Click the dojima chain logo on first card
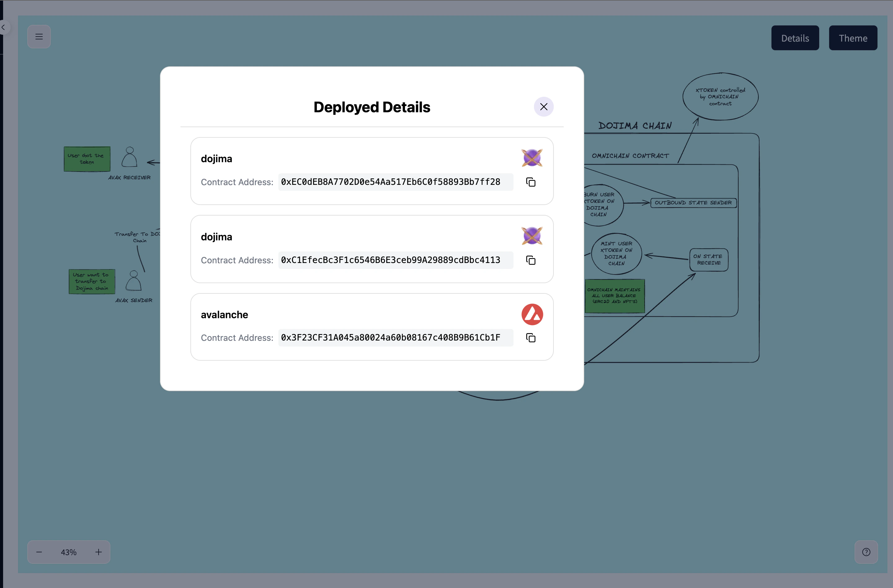The width and height of the screenshot is (893, 588). point(532,158)
